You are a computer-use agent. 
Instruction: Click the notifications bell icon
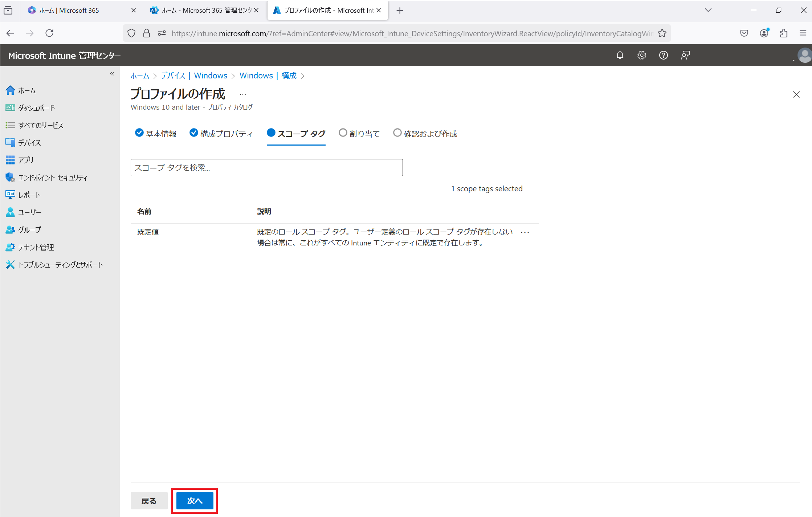click(x=620, y=55)
